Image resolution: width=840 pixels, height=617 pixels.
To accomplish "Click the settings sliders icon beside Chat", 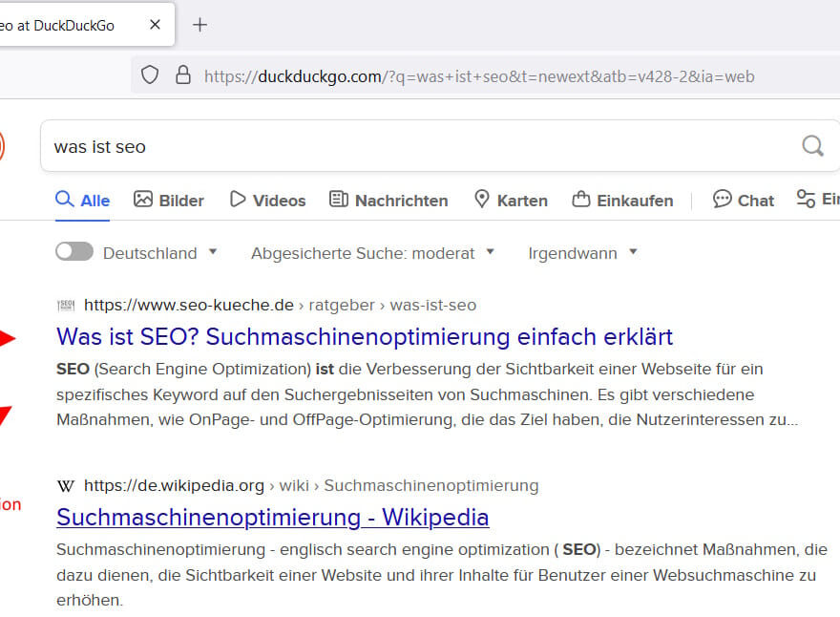I will pos(806,199).
